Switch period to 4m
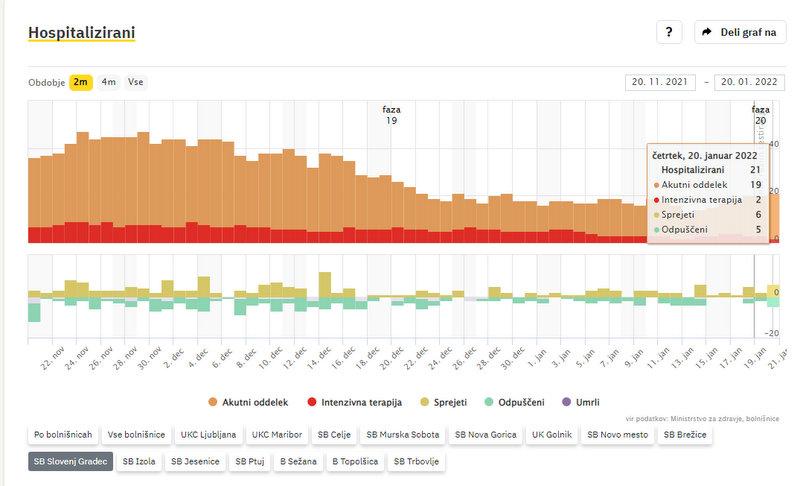The width and height of the screenshot is (800, 486). click(108, 82)
